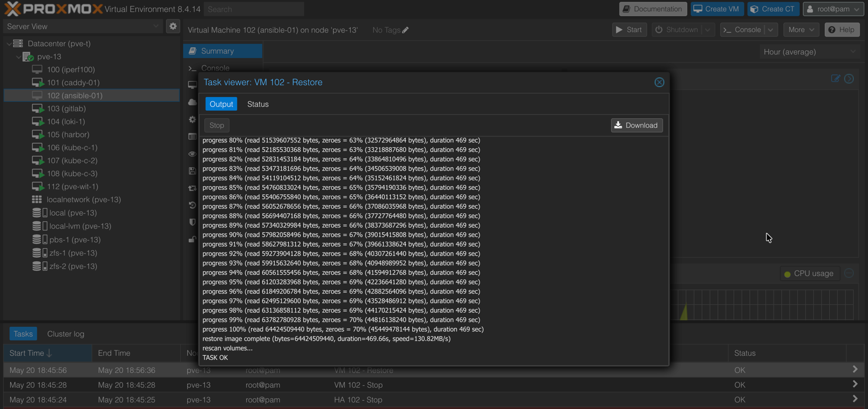868x409 pixels.
Task: Select zfs-2 (pve-13) storage
Action: (73, 267)
